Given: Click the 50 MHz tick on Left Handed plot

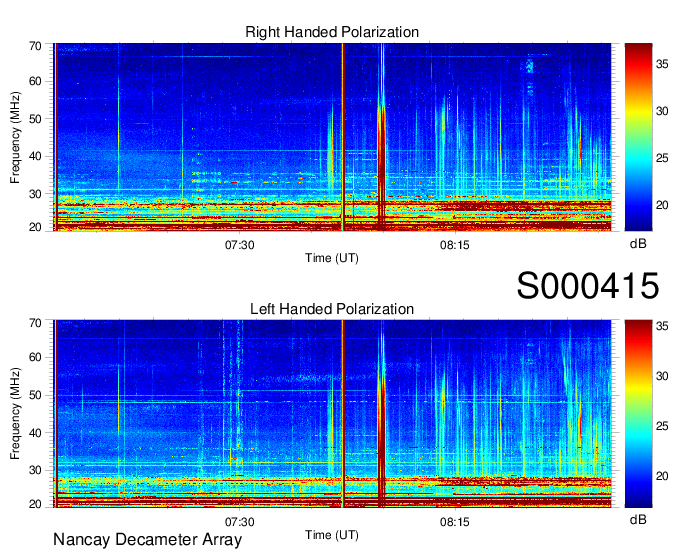Looking at the screenshot, I should tap(35, 395).
